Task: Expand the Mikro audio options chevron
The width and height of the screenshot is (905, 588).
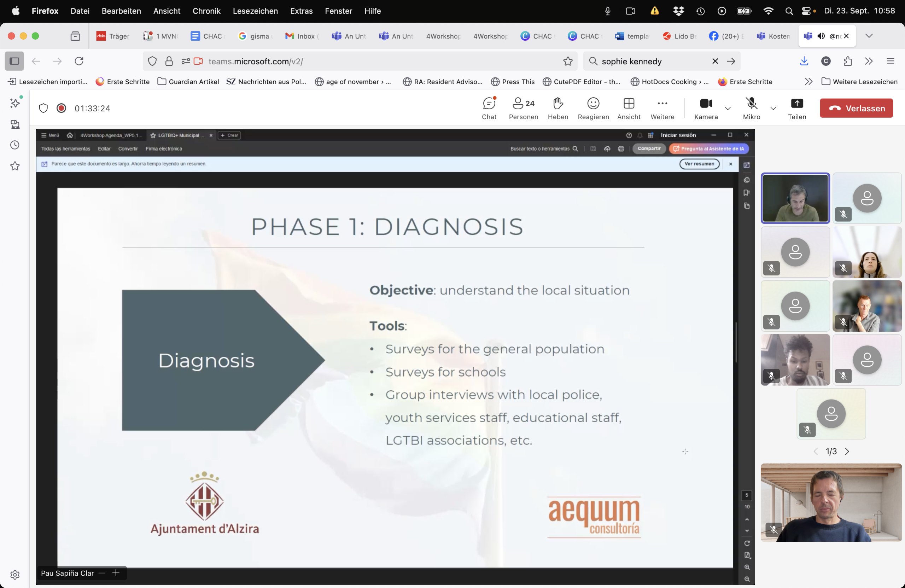Action: [773, 109]
